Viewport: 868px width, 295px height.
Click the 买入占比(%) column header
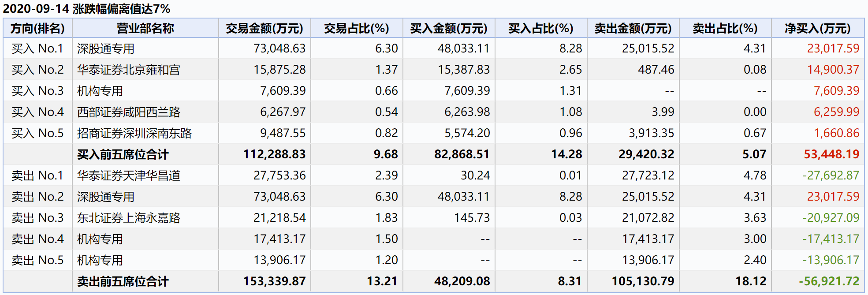540,29
